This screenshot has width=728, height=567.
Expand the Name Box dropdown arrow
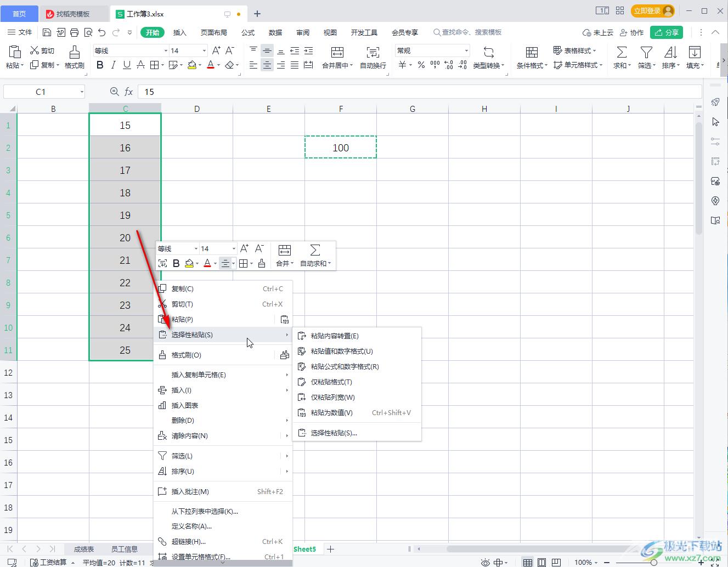tap(82, 92)
